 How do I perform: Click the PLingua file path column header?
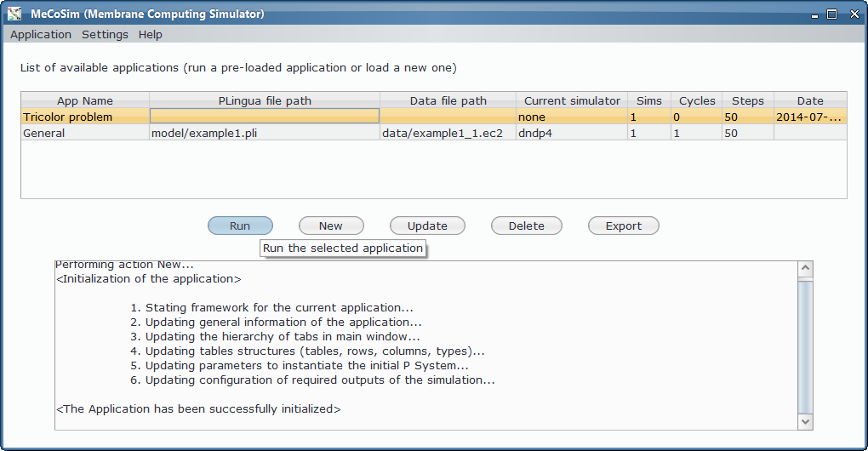tap(265, 100)
